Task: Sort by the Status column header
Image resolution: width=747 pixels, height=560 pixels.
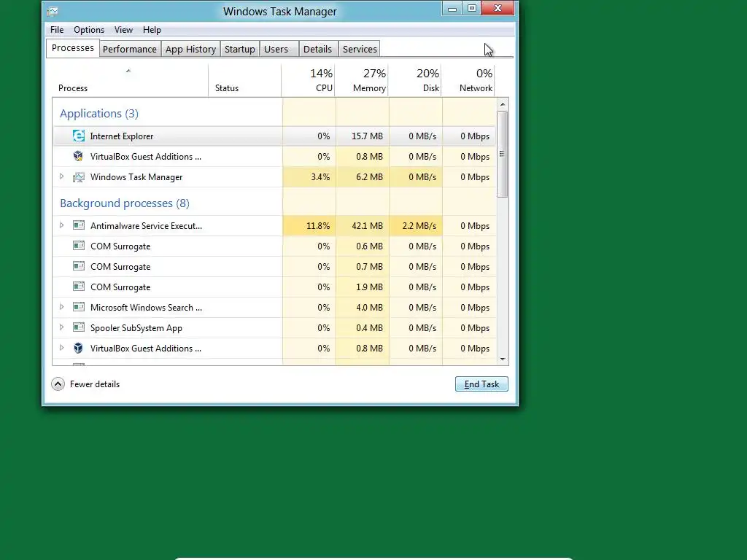Action: point(245,80)
